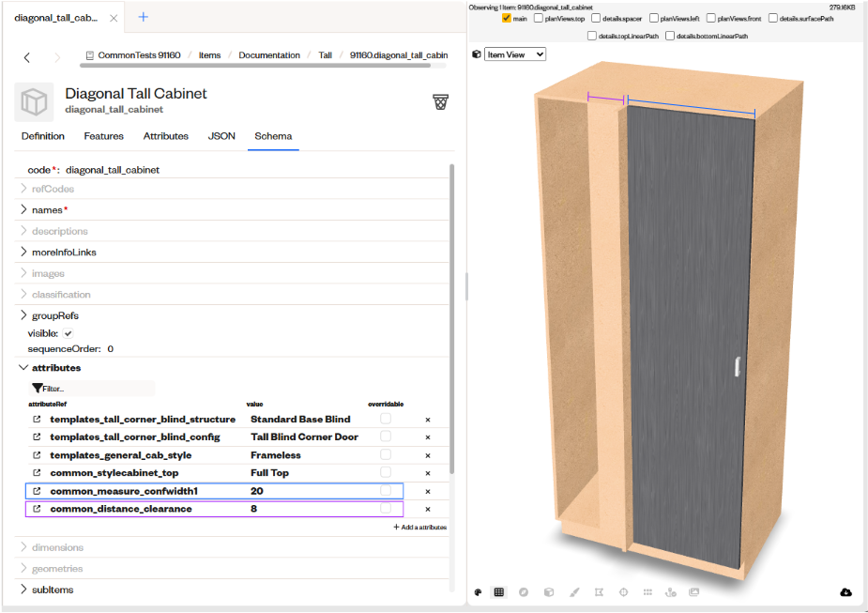The height and width of the screenshot is (613, 868).
Task: Expand the dimensions section
Action: (23, 547)
